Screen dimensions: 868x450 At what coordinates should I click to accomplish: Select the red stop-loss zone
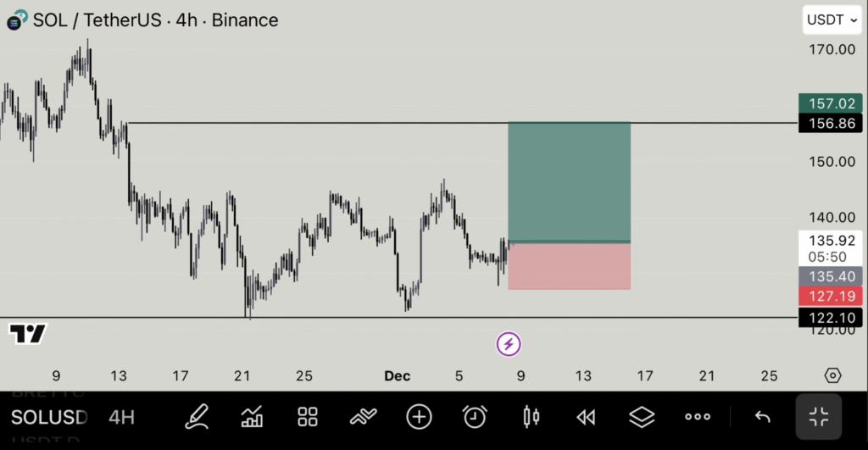click(x=569, y=267)
